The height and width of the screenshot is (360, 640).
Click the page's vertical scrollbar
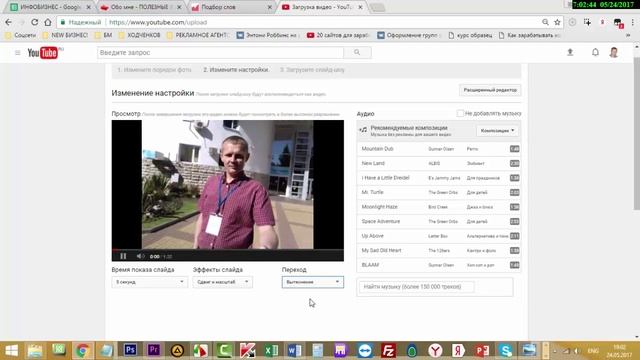coord(636,134)
